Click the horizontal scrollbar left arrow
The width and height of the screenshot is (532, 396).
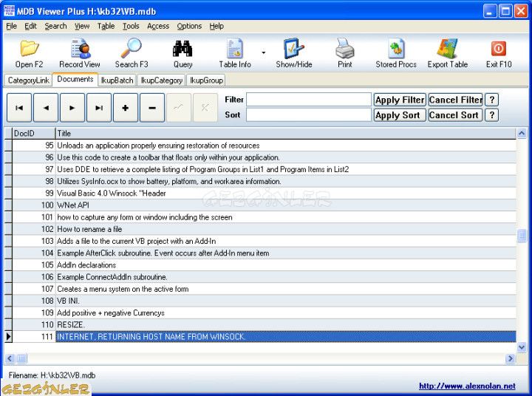[x=10, y=358]
